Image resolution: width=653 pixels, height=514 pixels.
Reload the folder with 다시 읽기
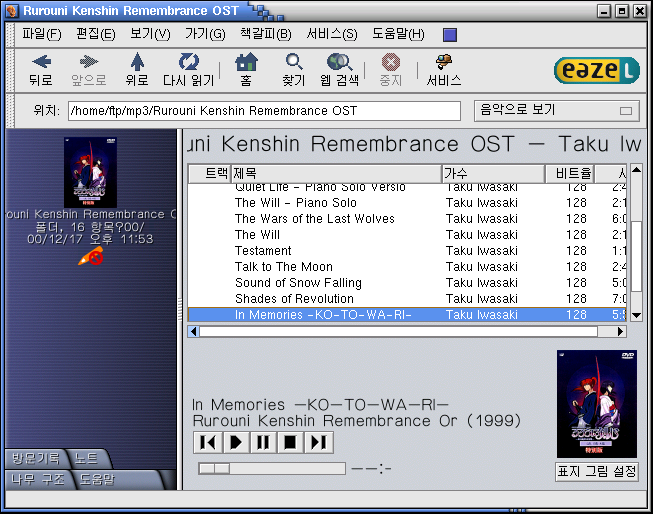[x=188, y=70]
